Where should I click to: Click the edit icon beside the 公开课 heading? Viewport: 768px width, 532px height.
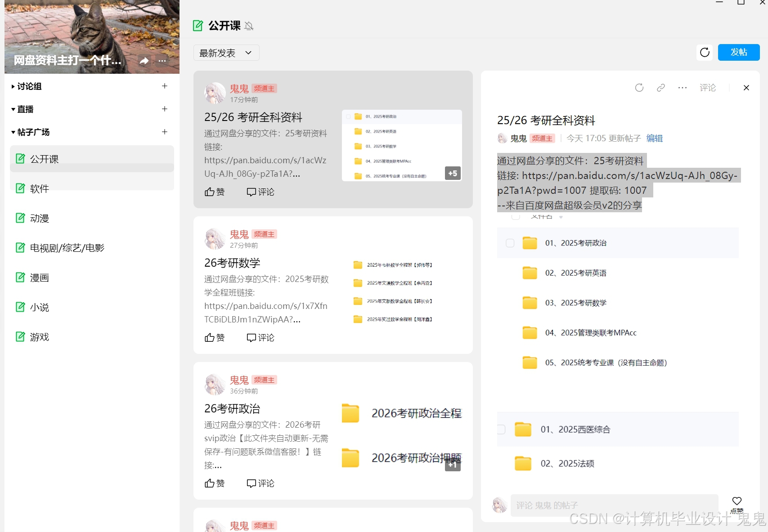tap(198, 26)
